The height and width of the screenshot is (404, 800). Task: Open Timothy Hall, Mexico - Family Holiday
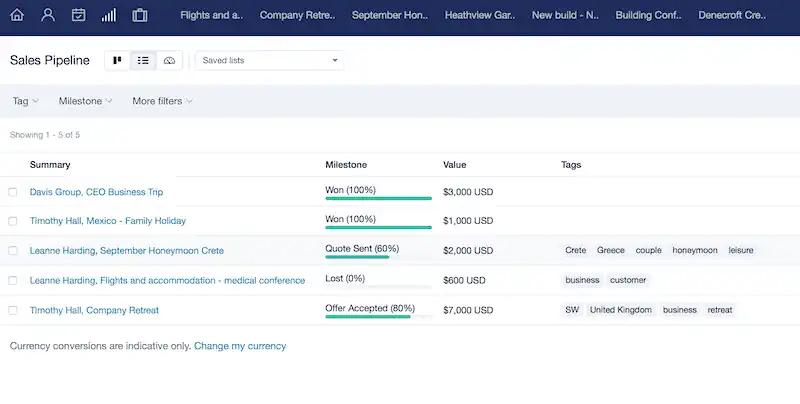tap(108, 221)
